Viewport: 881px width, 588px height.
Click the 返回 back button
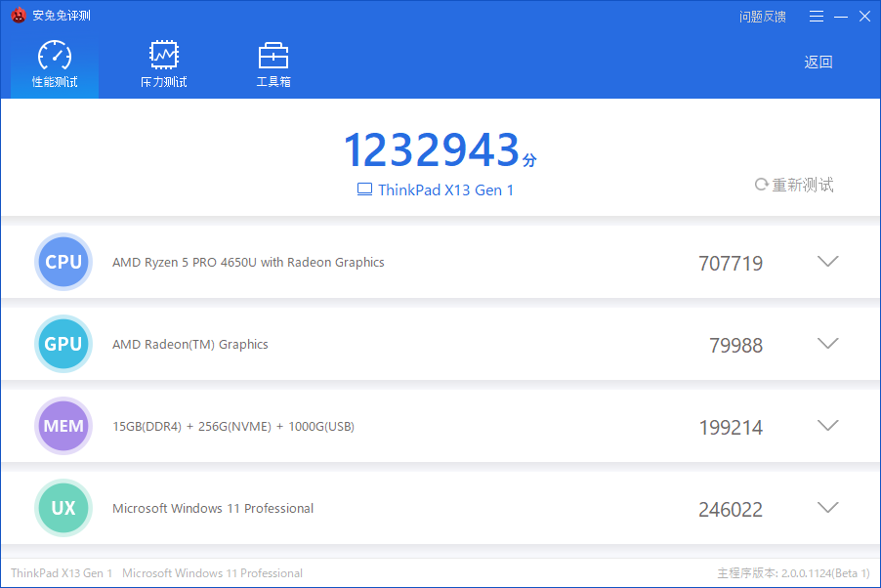[x=818, y=62]
